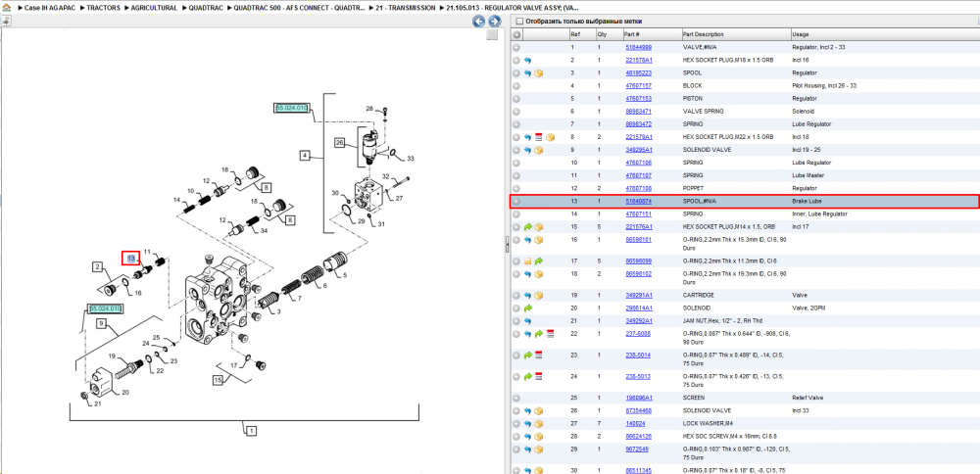Click green arrow icon in ref 23 row
980x474 pixels.
pos(527,355)
